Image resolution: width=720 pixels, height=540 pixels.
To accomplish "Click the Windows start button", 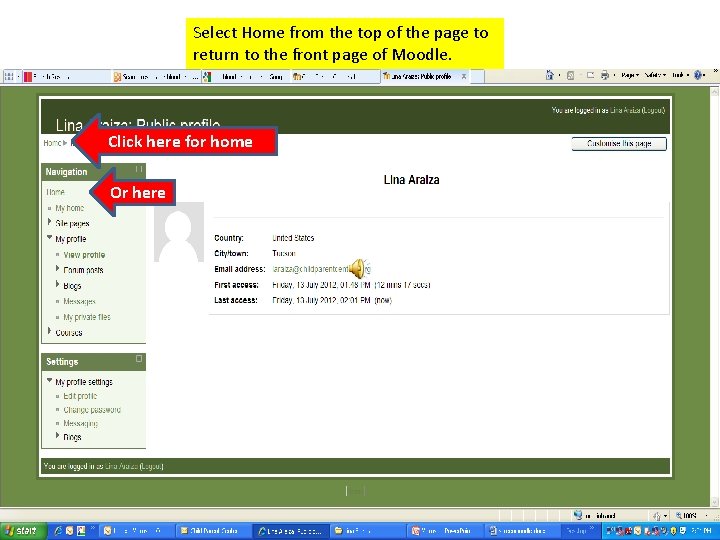I will click(x=23, y=531).
